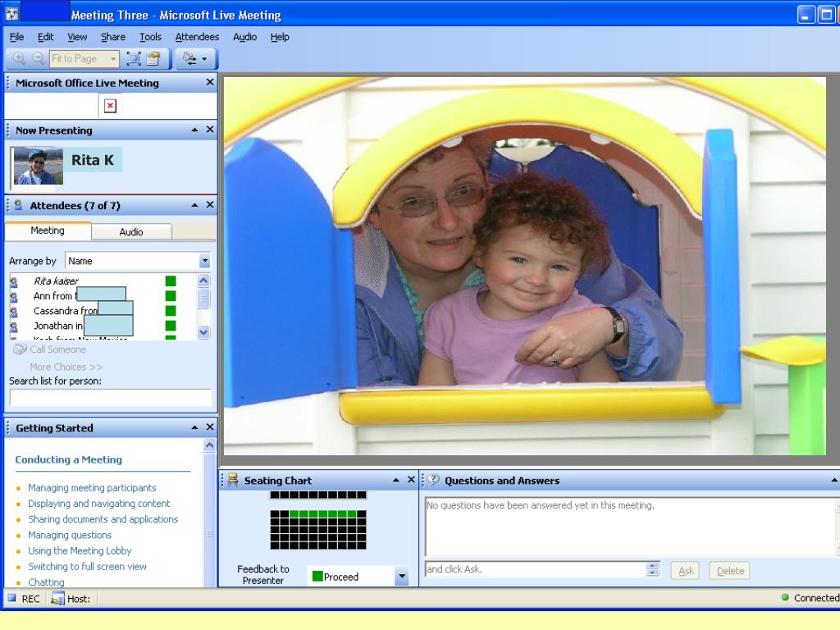Click attendee list scroll down arrow

pos(203,332)
